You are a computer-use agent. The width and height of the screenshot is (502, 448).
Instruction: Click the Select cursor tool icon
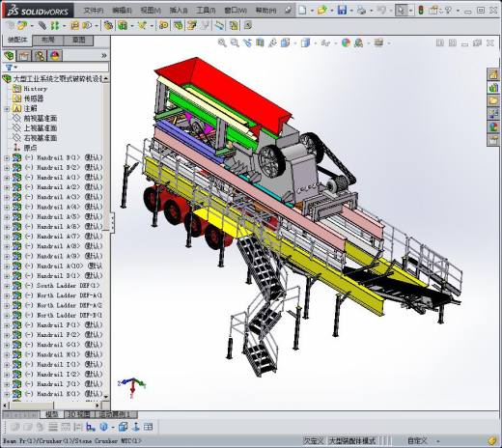pyautogui.click(x=401, y=11)
